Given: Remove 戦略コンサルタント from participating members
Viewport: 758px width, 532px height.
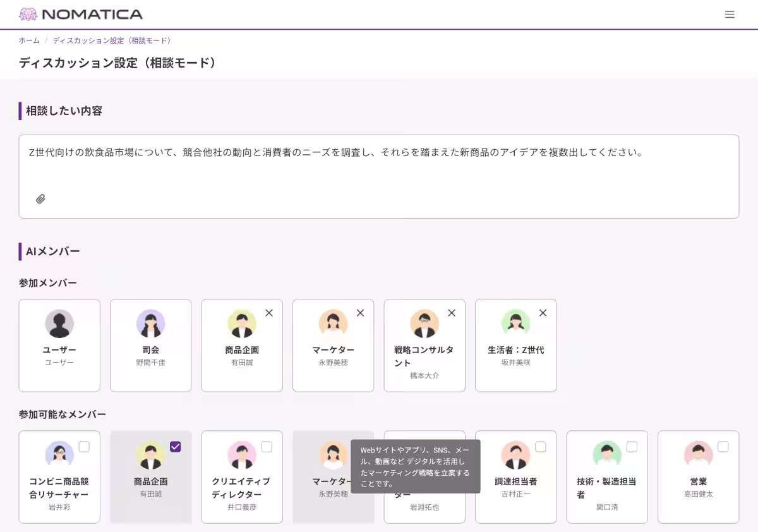Looking at the screenshot, I should tap(451, 312).
